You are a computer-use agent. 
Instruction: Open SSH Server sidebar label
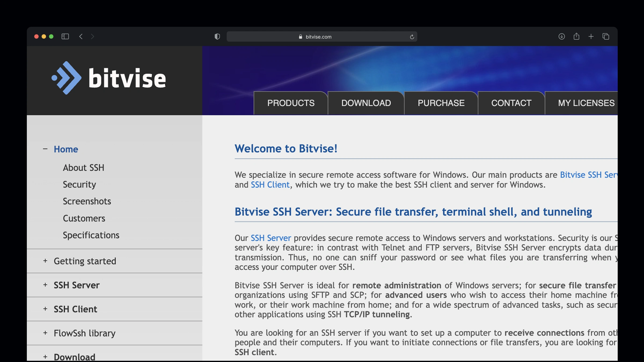[x=76, y=285]
